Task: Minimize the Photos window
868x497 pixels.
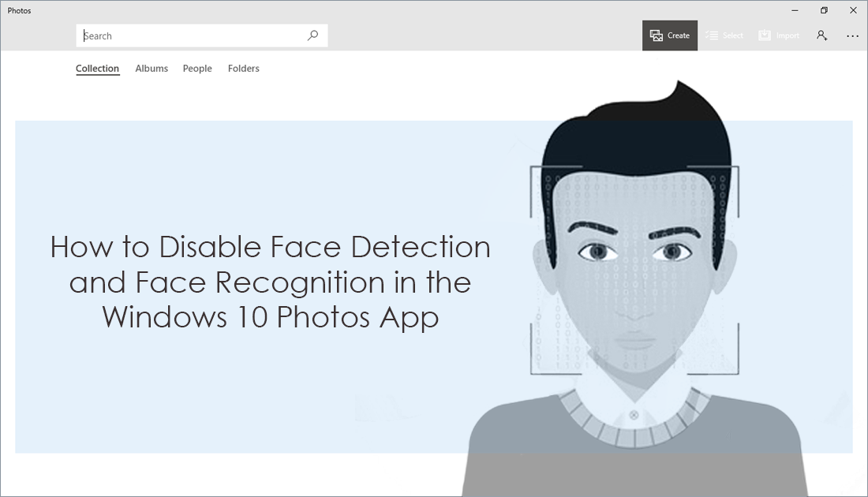Action: [795, 10]
